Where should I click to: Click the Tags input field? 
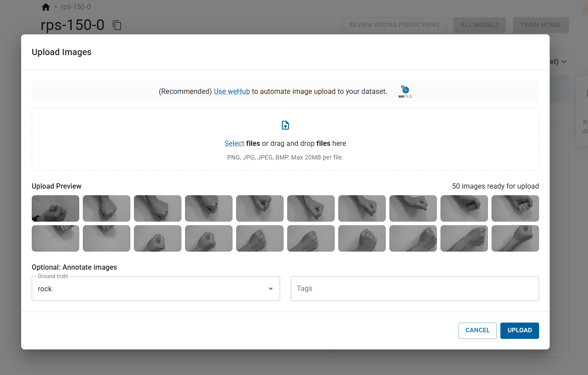point(414,289)
